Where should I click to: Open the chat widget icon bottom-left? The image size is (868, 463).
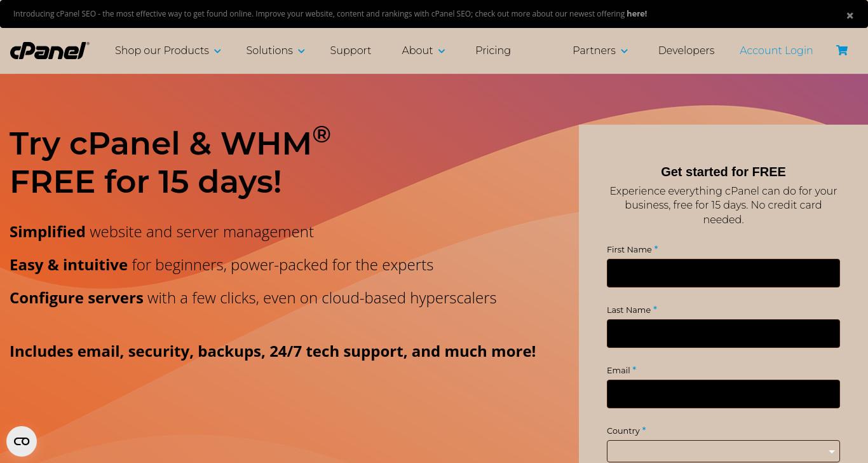[x=22, y=441]
